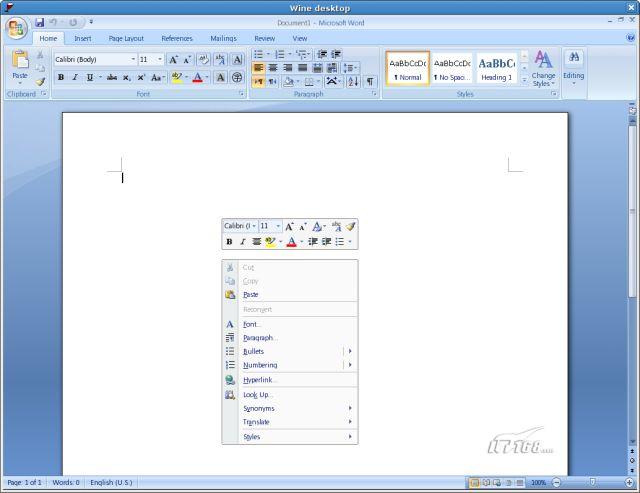Image resolution: width=640 pixels, height=493 pixels.
Task: Click English (U.S.) language in status bar
Action: (111, 482)
